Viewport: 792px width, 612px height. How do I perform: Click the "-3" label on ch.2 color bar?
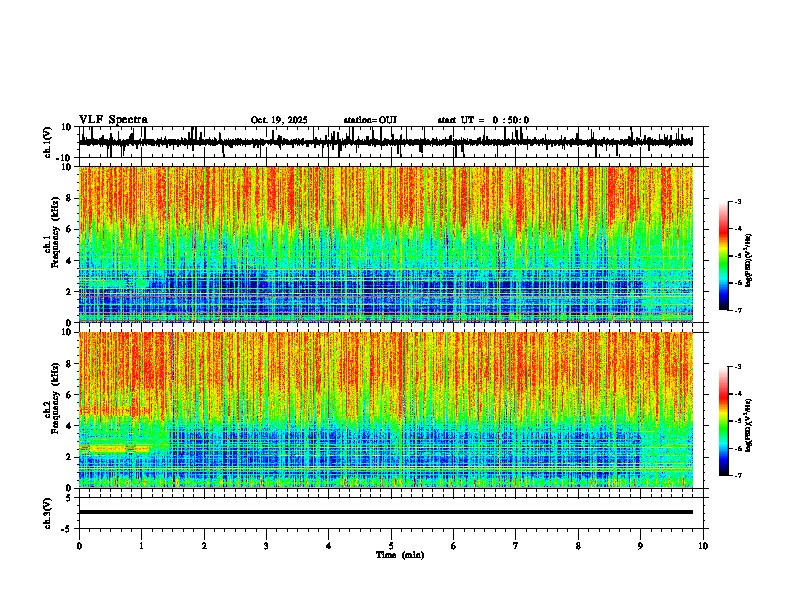[x=737, y=367]
